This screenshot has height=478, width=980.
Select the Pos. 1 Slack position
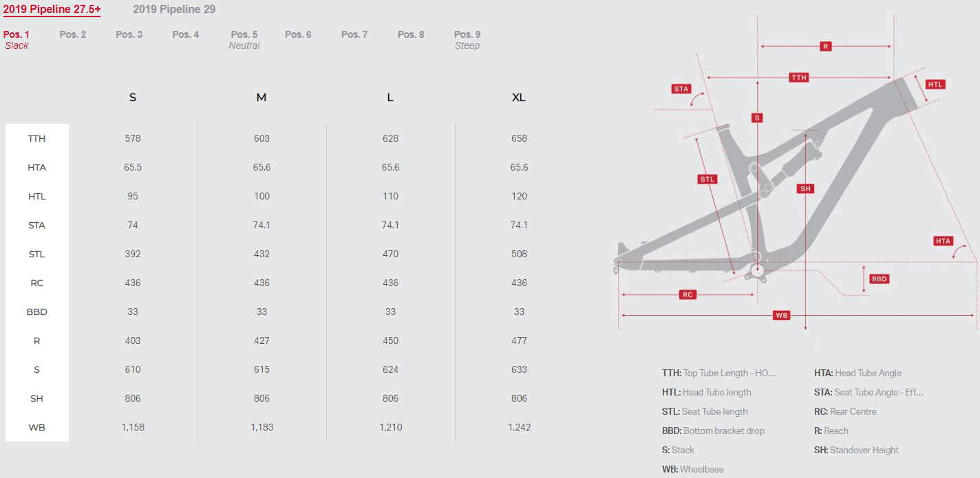coord(17,39)
